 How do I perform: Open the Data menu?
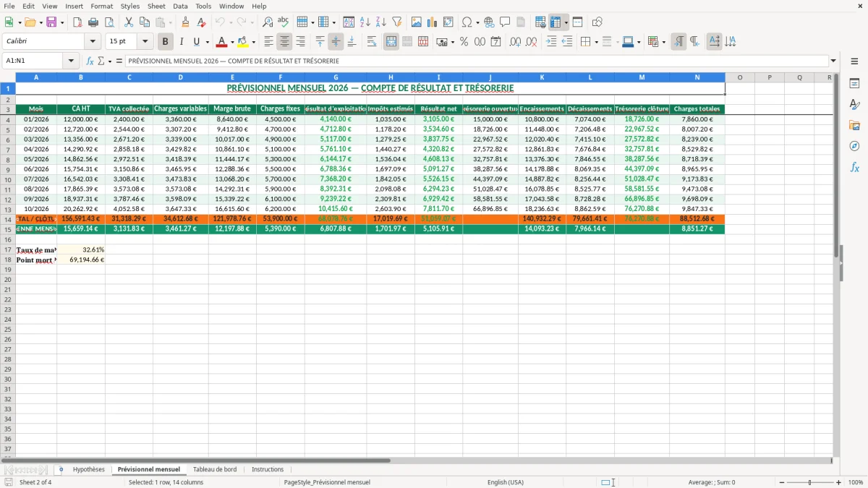pyautogui.click(x=180, y=6)
